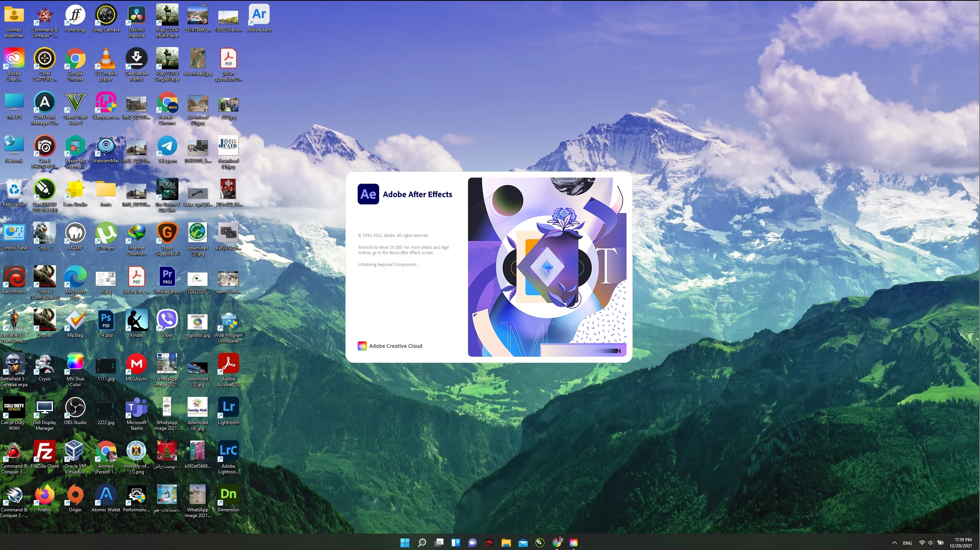Select the VLC media player icon
The width and height of the screenshot is (980, 550).
tap(106, 59)
